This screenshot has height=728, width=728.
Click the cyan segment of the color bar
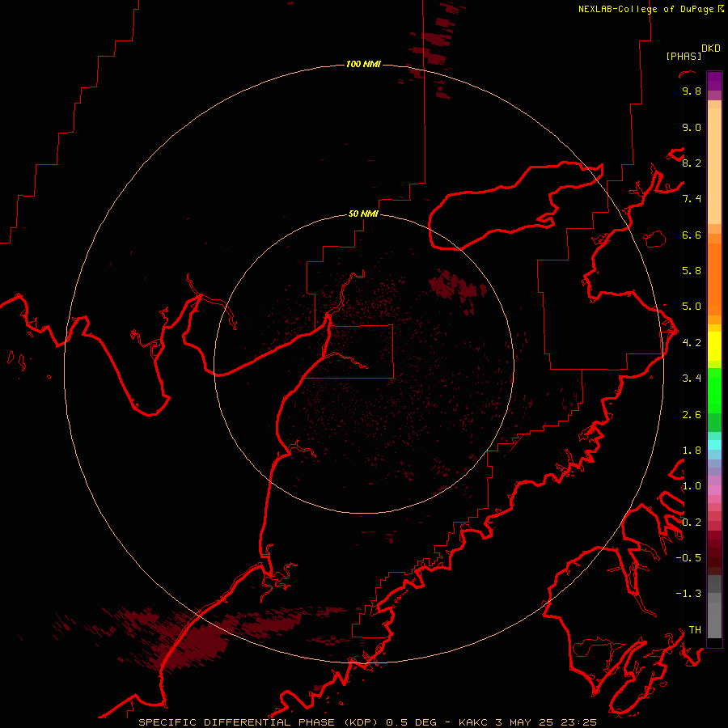coord(714,445)
